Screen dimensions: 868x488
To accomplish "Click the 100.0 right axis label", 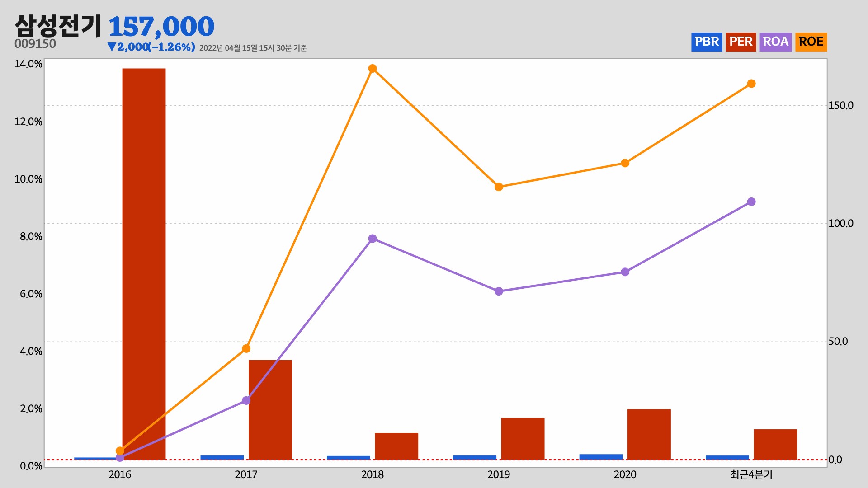I will tap(841, 224).
